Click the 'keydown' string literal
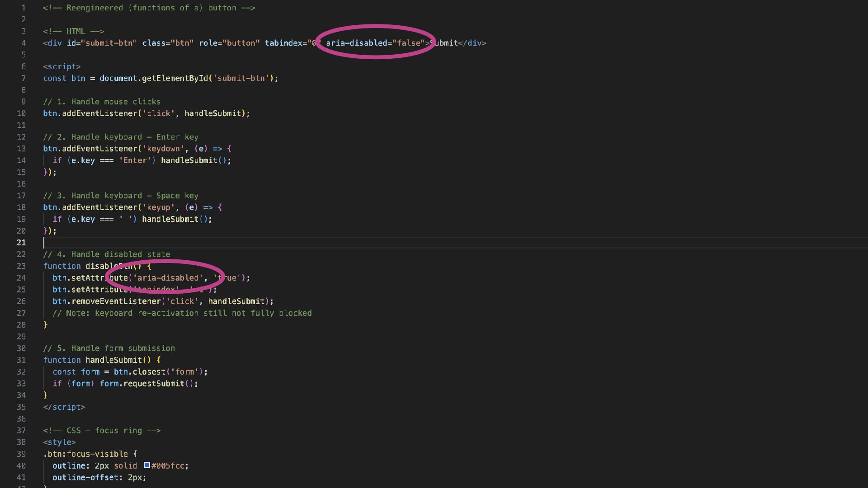868x488 pixels. (163, 149)
